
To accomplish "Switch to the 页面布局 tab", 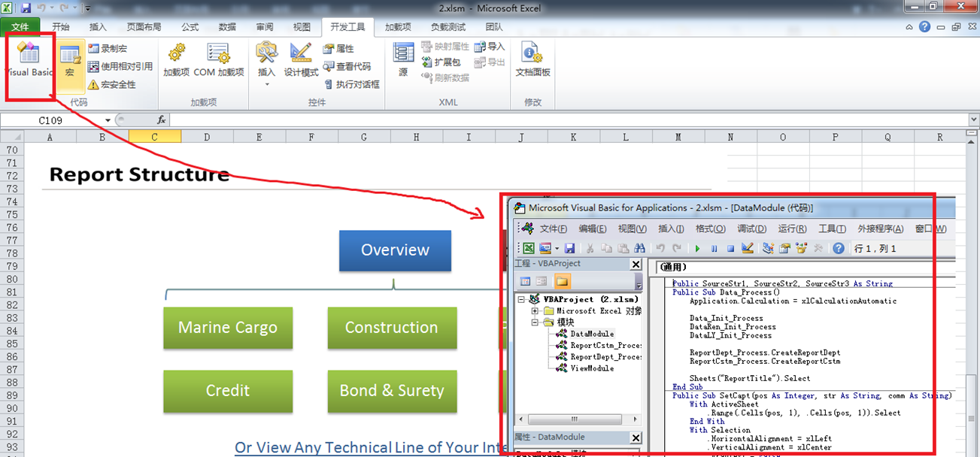I will 144,27.
